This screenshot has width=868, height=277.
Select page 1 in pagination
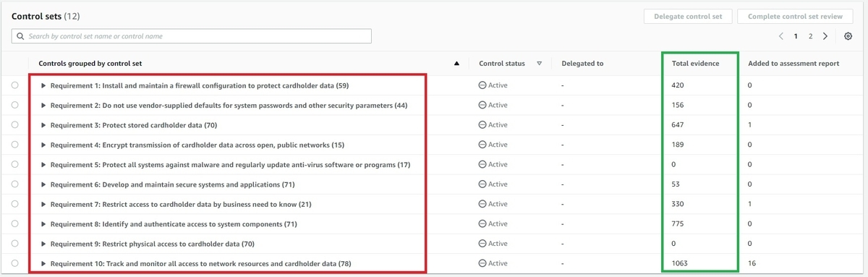point(796,36)
